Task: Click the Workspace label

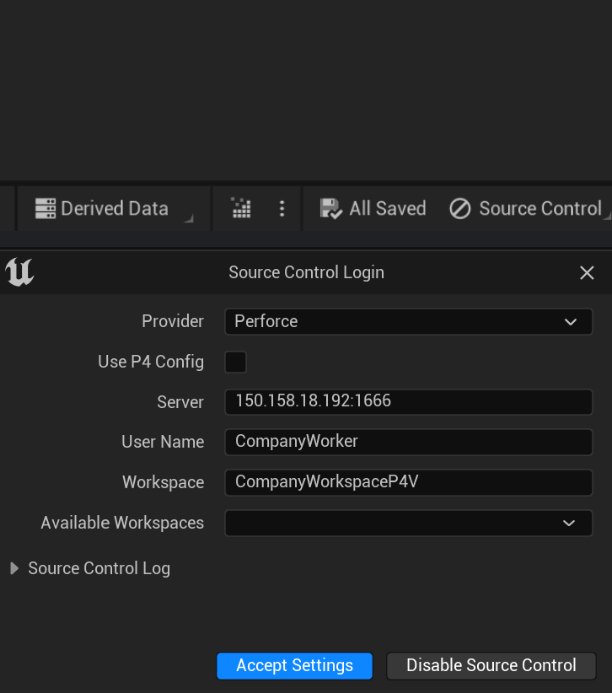Action: tap(163, 483)
